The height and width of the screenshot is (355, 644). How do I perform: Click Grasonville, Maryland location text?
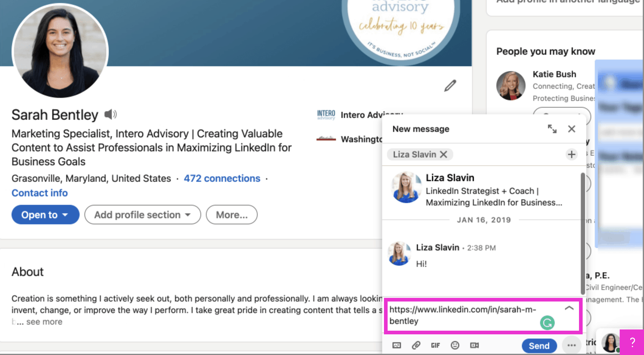[x=91, y=178]
